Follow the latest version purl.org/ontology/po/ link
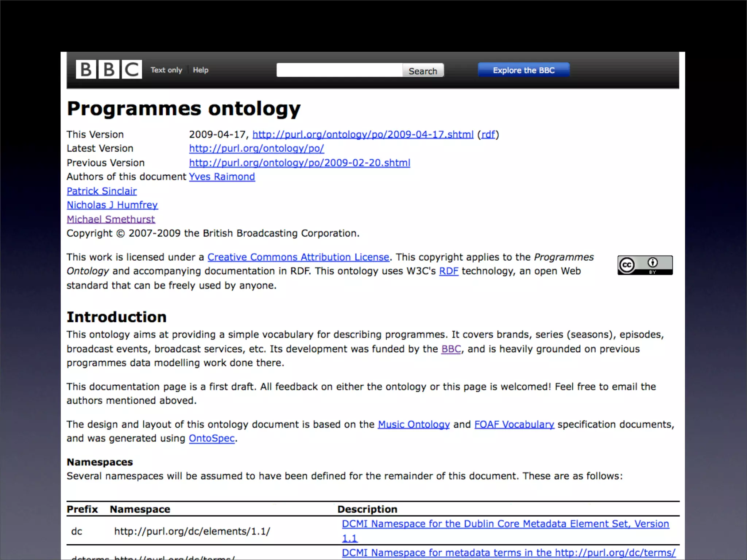Screen dimensions: 747x560 point(256,148)
